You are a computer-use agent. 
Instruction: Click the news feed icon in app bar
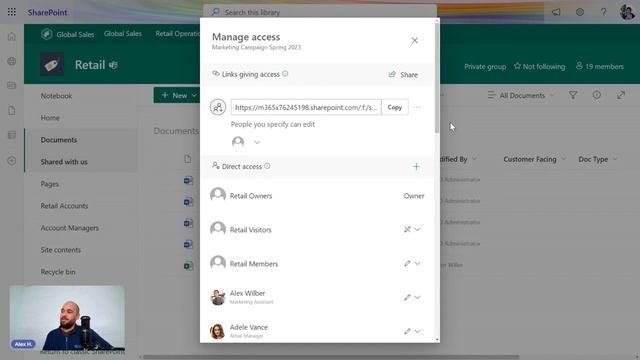(12, 86)
